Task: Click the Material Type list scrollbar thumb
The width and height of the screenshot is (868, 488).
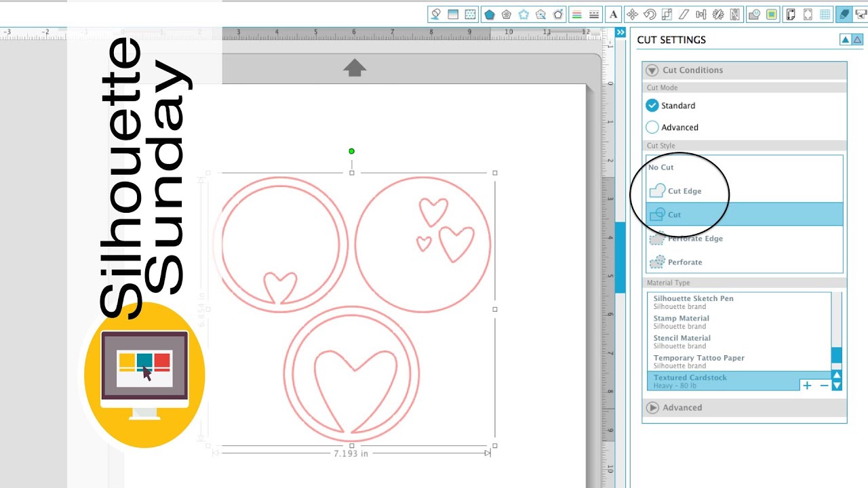Action: click(837, 355)
